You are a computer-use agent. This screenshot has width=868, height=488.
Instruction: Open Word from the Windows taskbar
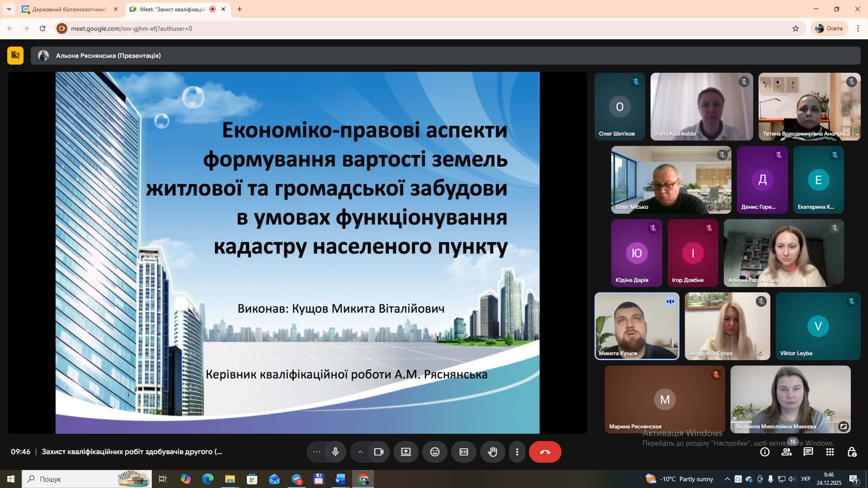pos(340,479)
